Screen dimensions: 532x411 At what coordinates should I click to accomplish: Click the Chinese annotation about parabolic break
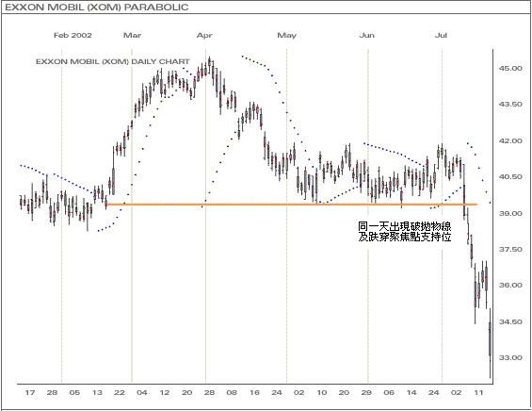coord(405,232)
